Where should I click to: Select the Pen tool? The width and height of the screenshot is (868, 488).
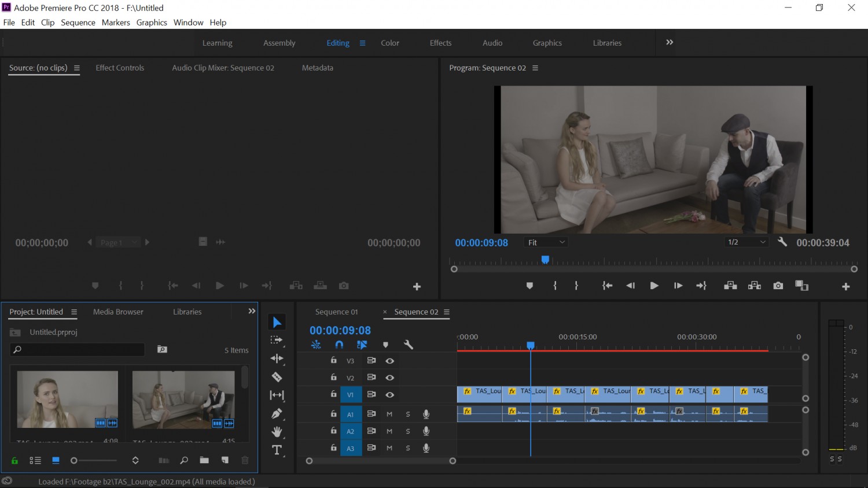277,413
